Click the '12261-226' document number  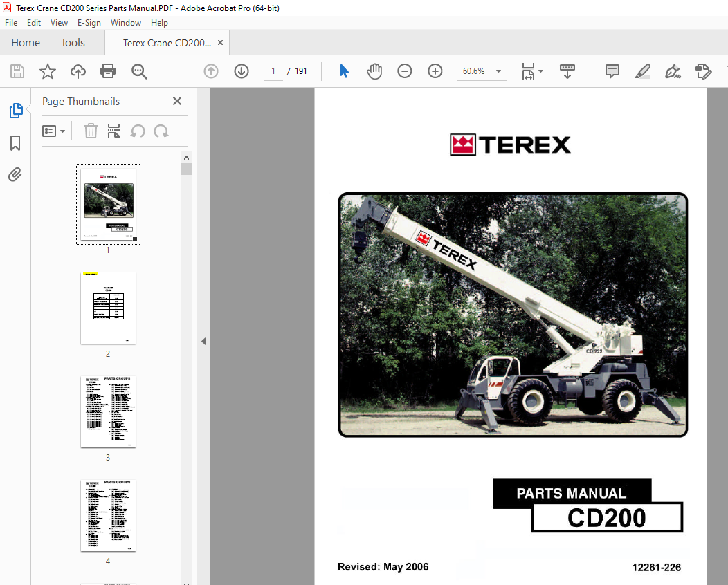(657, 568)
